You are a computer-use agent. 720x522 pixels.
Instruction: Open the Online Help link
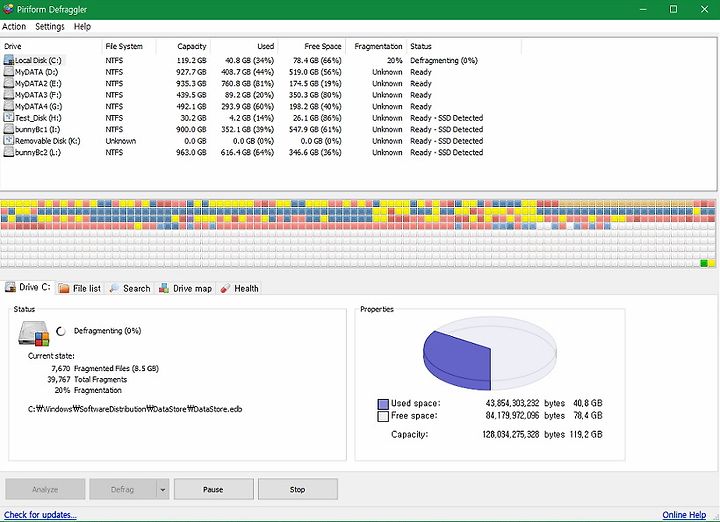tap(684, 515)
